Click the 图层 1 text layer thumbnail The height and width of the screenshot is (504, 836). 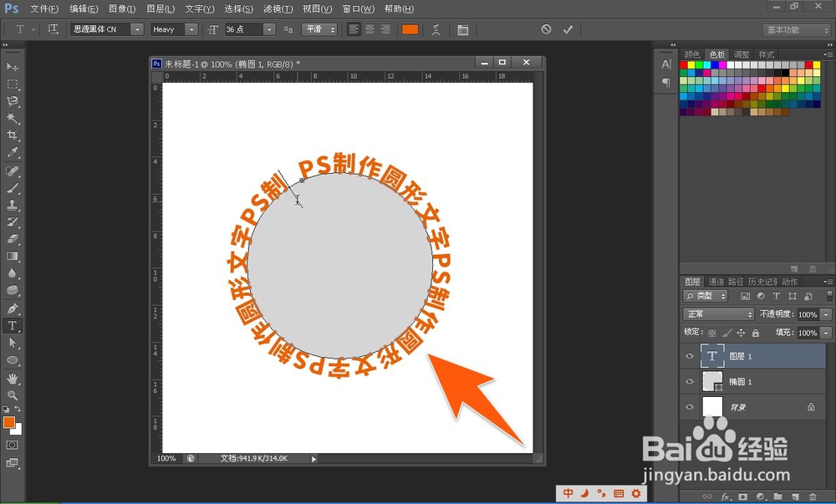(x=712, y=356)
